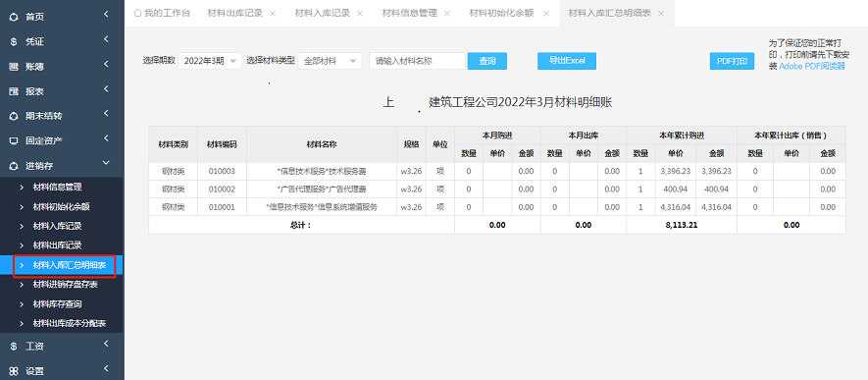The height and width of the screenshot is (380, 868).
Task: Click the 查询 button
Action: (x=487, y=61)
